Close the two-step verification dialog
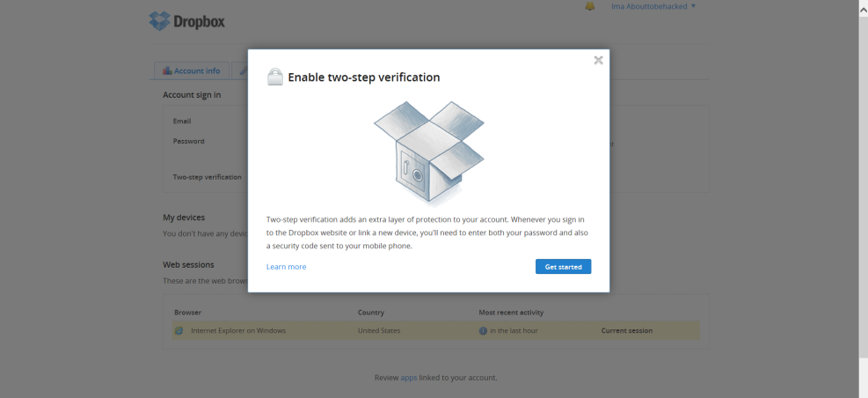Viewport: 868px width, 398px height. (598, 61)
